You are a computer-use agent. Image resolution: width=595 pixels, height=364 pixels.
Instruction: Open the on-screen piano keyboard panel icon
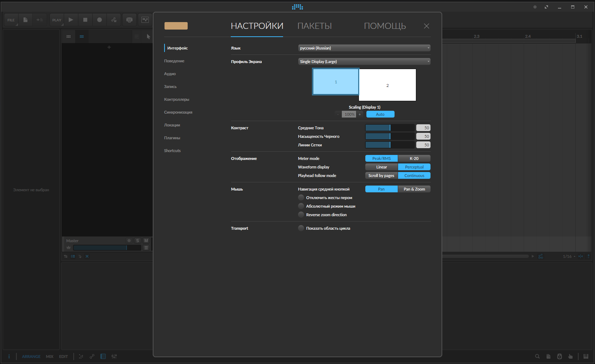(586, 356)
